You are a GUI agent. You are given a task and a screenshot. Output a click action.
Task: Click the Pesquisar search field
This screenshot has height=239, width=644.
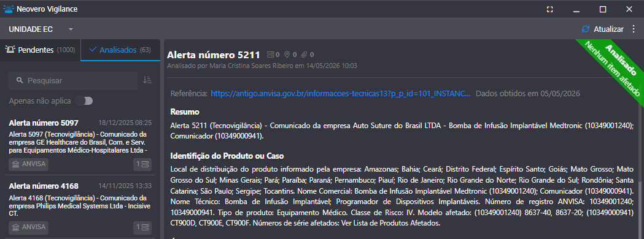(73, 80)
